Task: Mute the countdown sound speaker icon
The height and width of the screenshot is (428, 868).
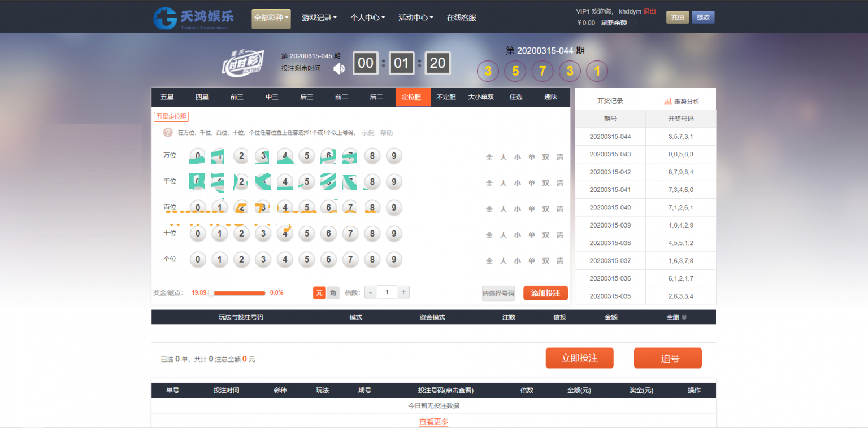Action: 338,69
